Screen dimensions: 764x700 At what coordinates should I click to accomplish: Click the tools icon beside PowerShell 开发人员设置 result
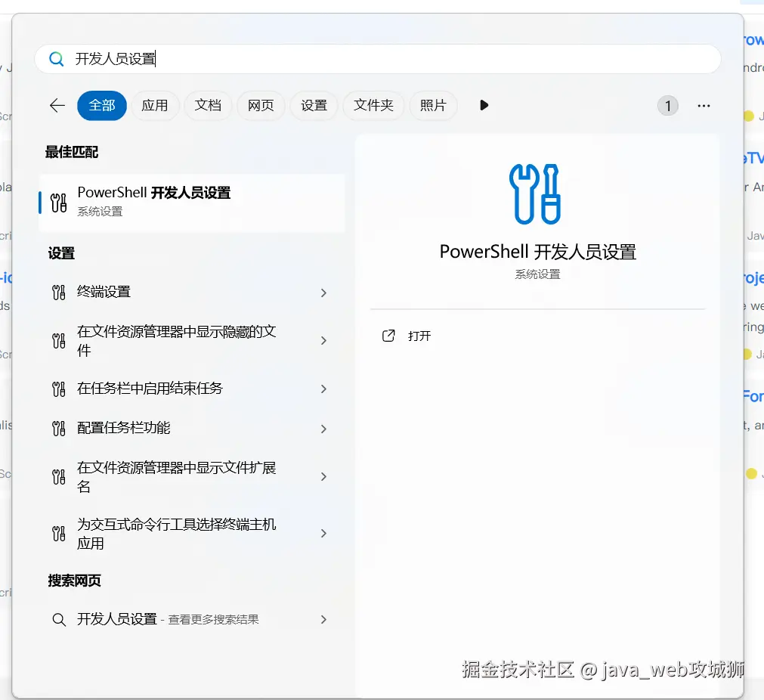pos(58,203)
